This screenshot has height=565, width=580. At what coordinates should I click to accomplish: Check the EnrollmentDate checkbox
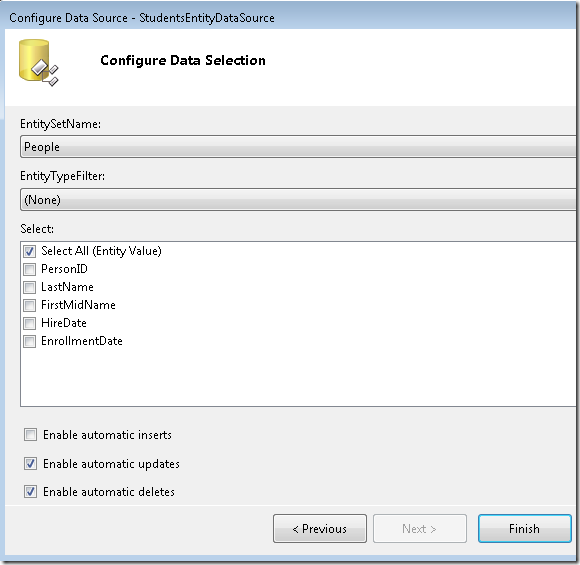point(30,341)
